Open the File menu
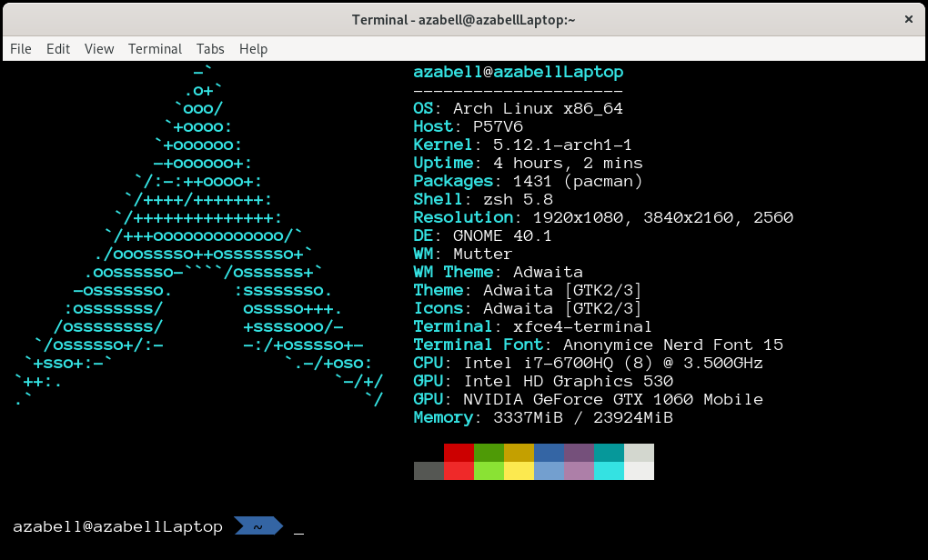 point(20,49)
